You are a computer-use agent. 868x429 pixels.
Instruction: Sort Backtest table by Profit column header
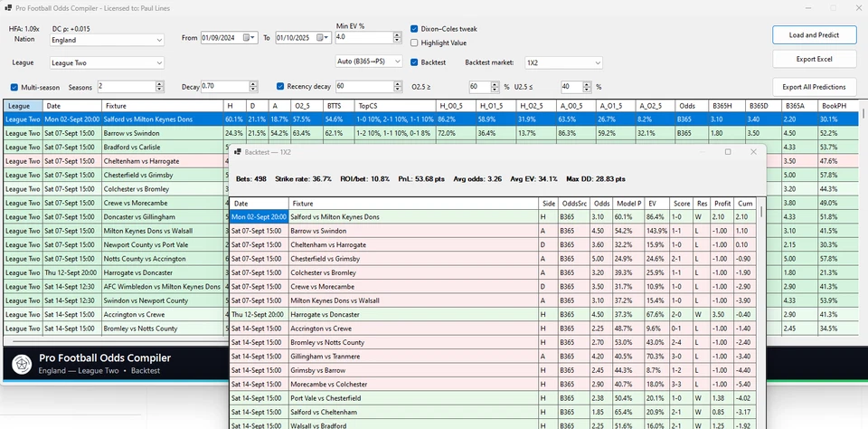pos(722,204)
